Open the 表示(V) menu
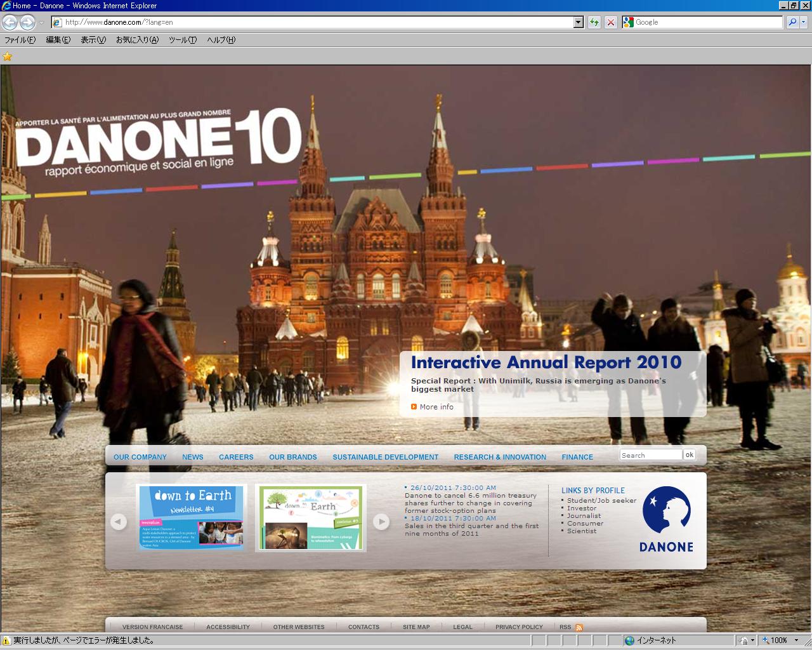Screen dimensions: 812x650 [93, 39]
